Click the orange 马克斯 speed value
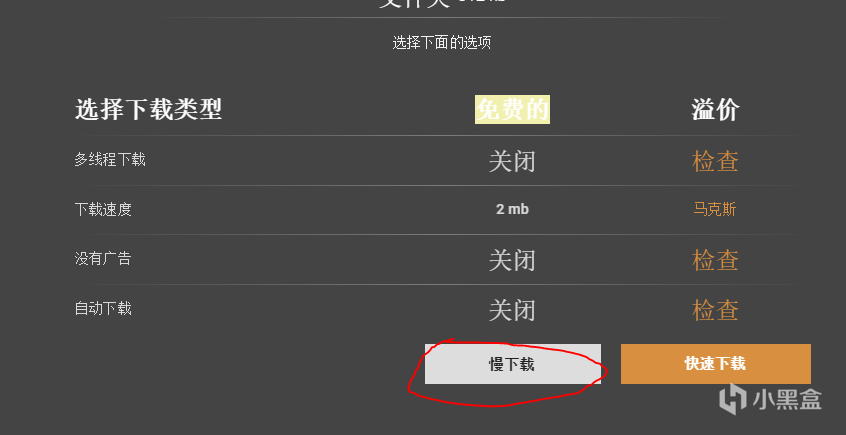Viewport: 846px width, 435px height. click(715, 209)
